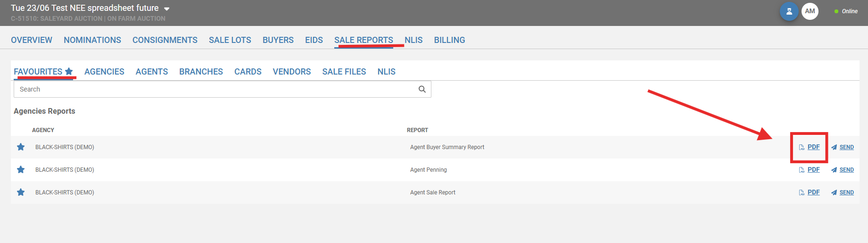Open the Sale Lots tab
The image size is (868, 243).
coord(230,40)
